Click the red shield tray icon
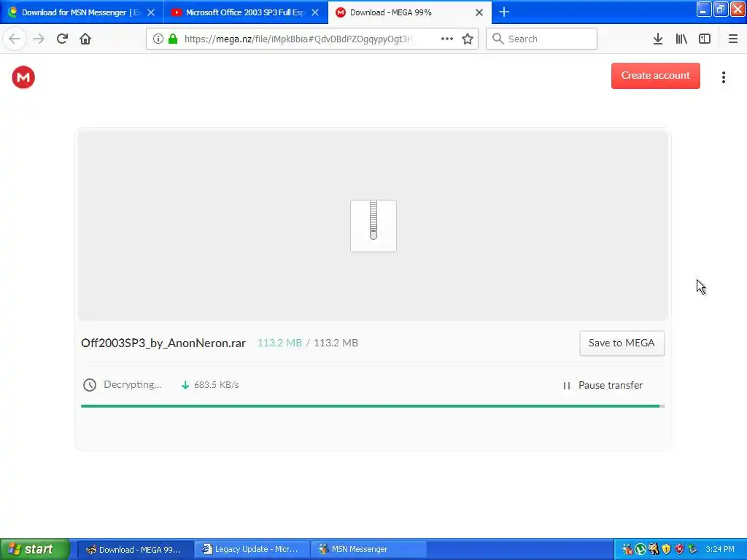The width and height of the screenshot is (747, 560). click(679, 549)
